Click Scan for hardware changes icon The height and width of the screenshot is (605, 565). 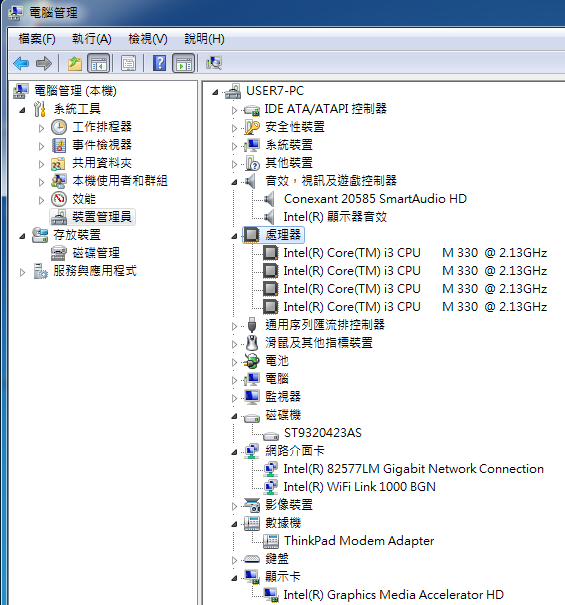214,63
